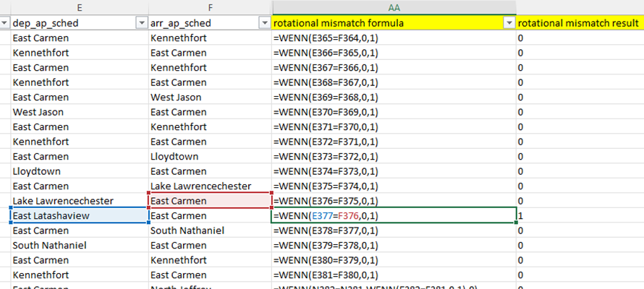Image resolution: width=644 pixels, height=289 pixels.
Task: Open the rotational mismatch formula filter dropdown
Action: tap(509, 23)
